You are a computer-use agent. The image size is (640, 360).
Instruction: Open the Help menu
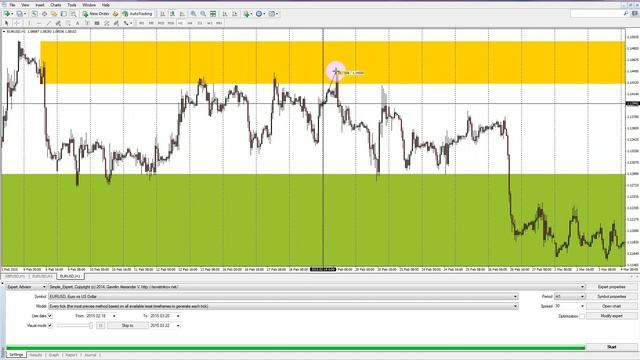(x=106, y=5)
